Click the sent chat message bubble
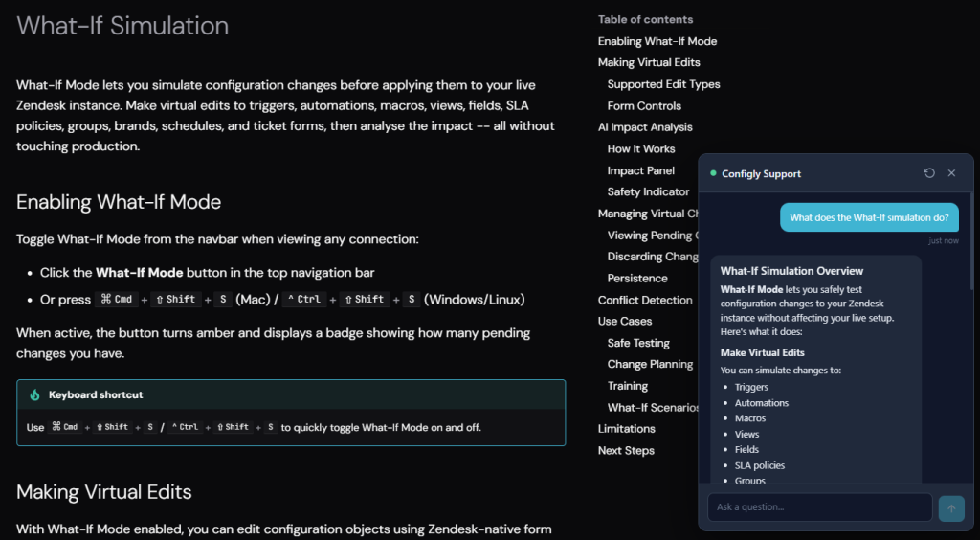 [x=868, y=217]
